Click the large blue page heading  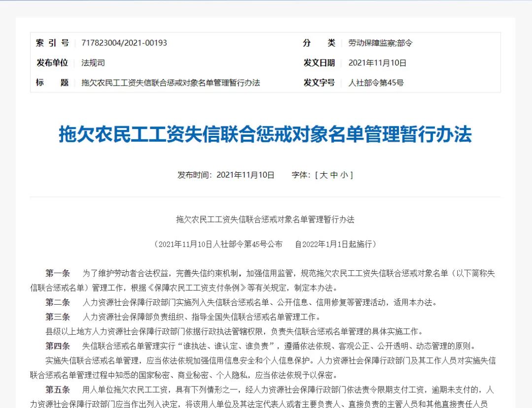(x=266, y=134)
